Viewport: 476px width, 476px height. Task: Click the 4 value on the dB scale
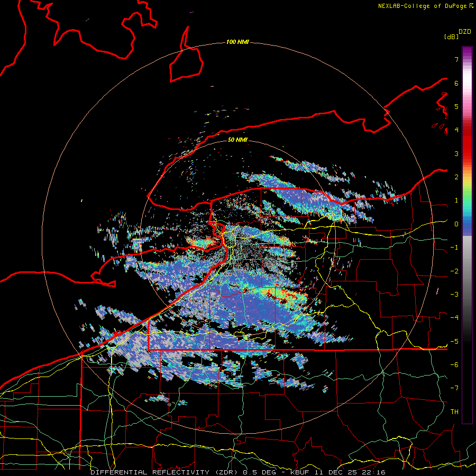456,130
